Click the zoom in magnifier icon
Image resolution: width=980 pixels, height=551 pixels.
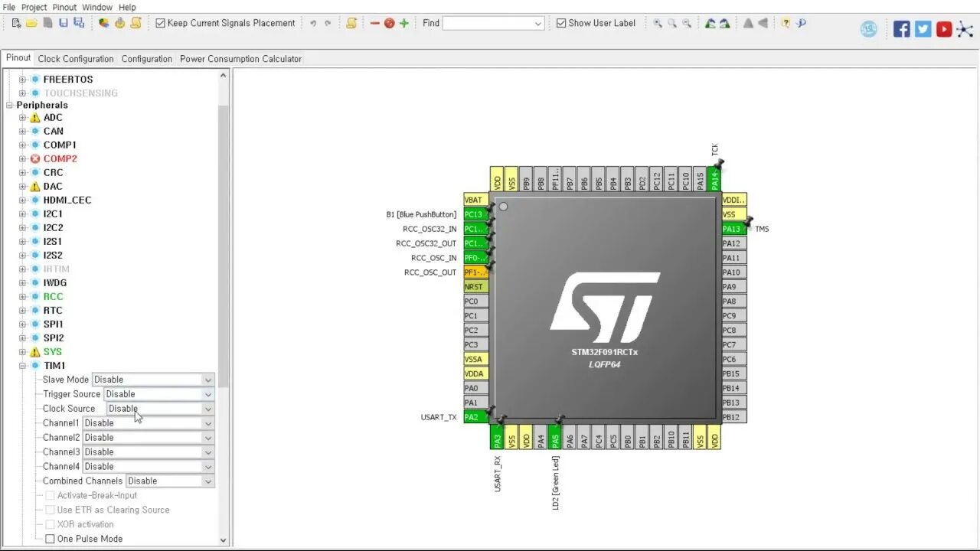[658, 23]
